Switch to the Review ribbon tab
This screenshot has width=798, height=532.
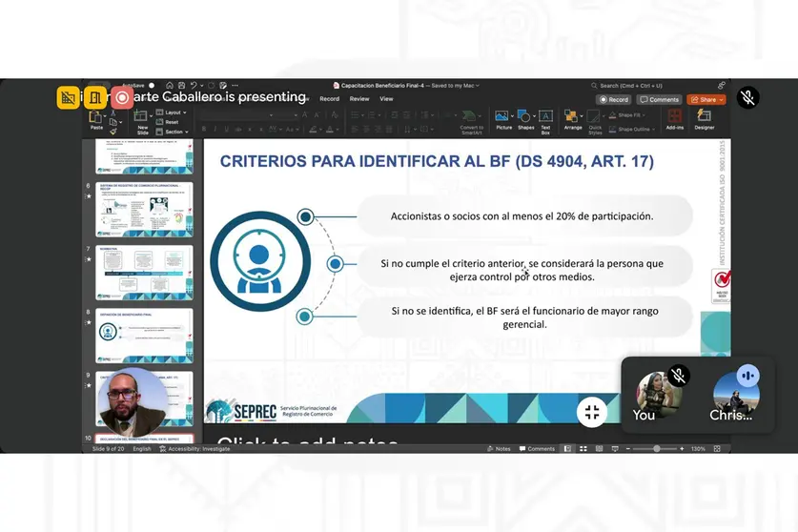click(359, 99)
